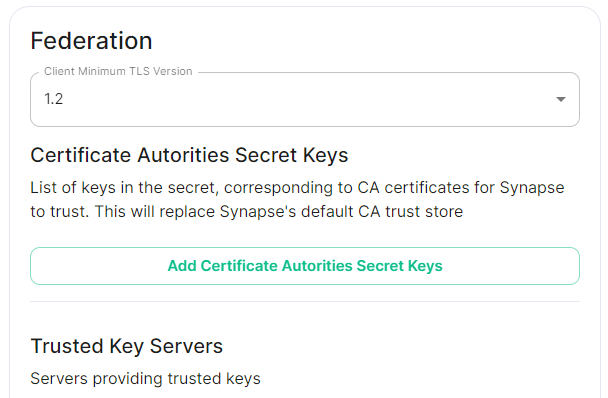Click the word 'Keys' in Certificate Autorities heading
608x398 pixels.
[x=325, y=155]
